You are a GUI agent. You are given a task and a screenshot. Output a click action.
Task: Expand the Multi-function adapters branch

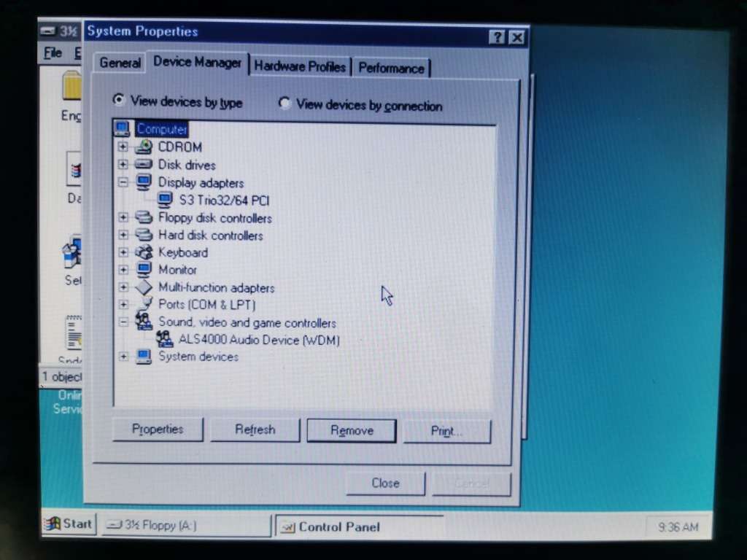tap(123, 287)
